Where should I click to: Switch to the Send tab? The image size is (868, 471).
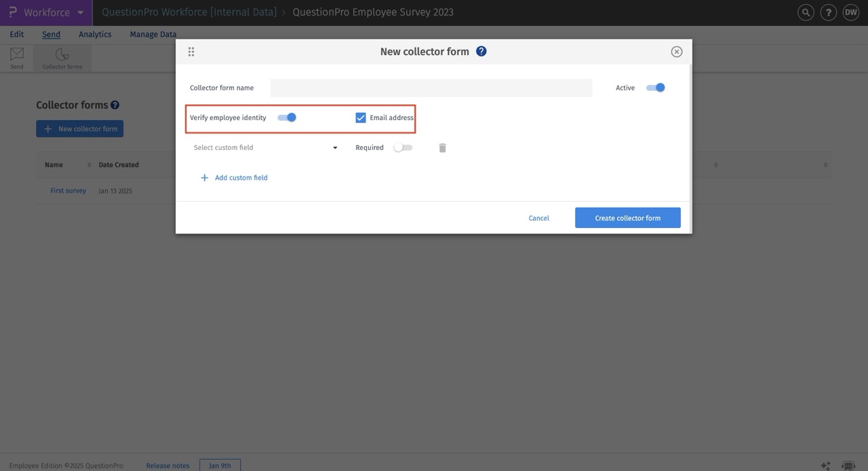pos(51,35)
